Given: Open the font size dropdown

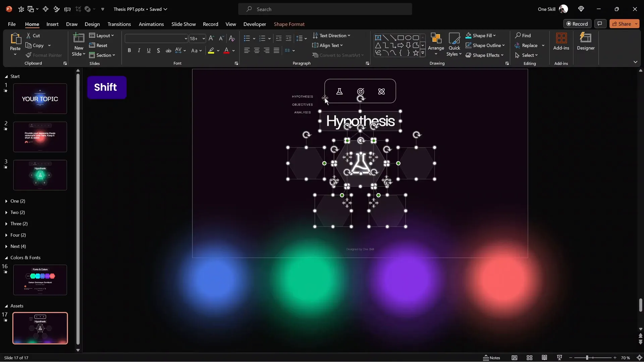Looking at the screenshot, I should (203, 39).
